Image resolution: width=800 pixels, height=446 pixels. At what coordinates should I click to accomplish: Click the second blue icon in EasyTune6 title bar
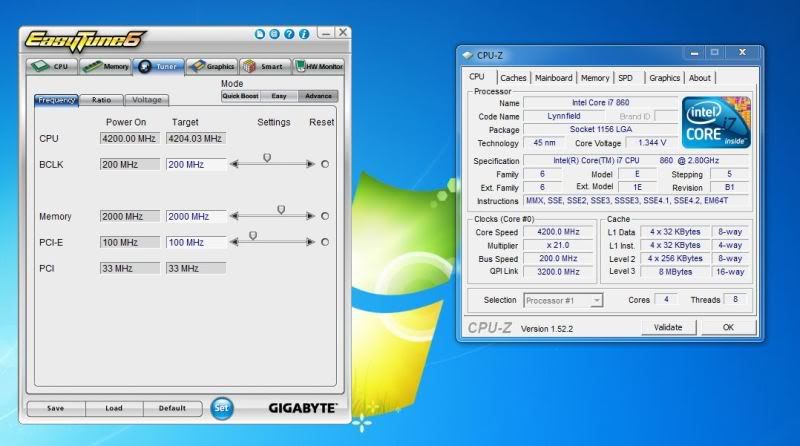click(x=274, y=34)
